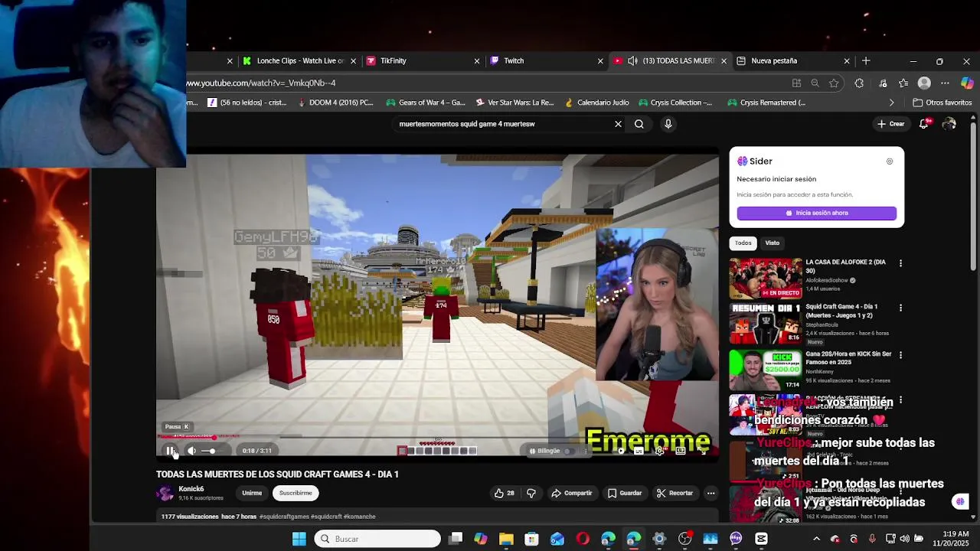980x551 pixels.
Task: Seek on the red video progress bar
Action: [x=437, y=438]
